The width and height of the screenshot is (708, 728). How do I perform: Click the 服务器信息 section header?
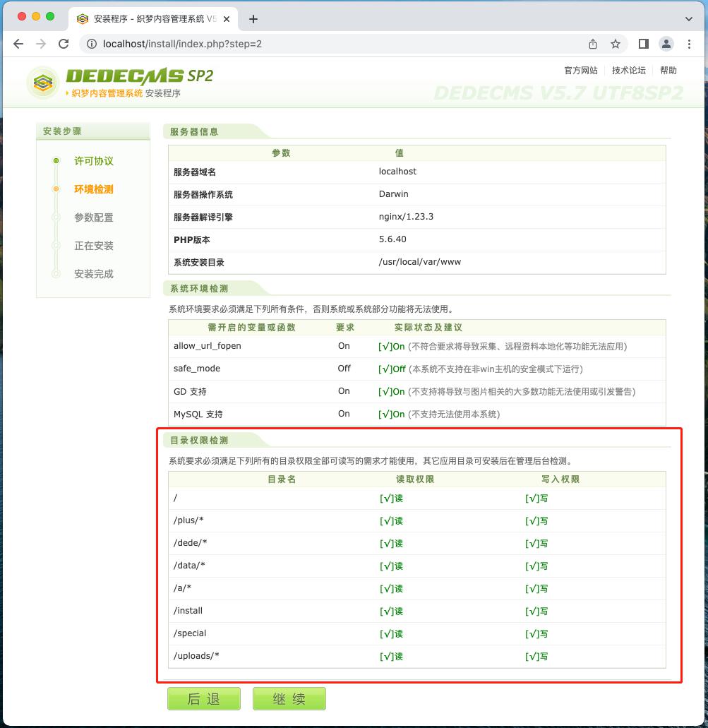(194, 132)
